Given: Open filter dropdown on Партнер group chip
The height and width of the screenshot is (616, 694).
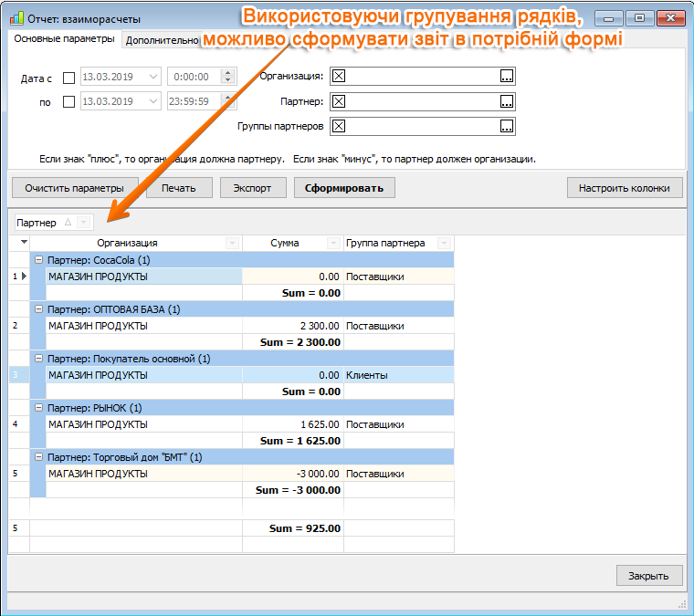Looking at the screenshot, I should (x=83, y=222).
